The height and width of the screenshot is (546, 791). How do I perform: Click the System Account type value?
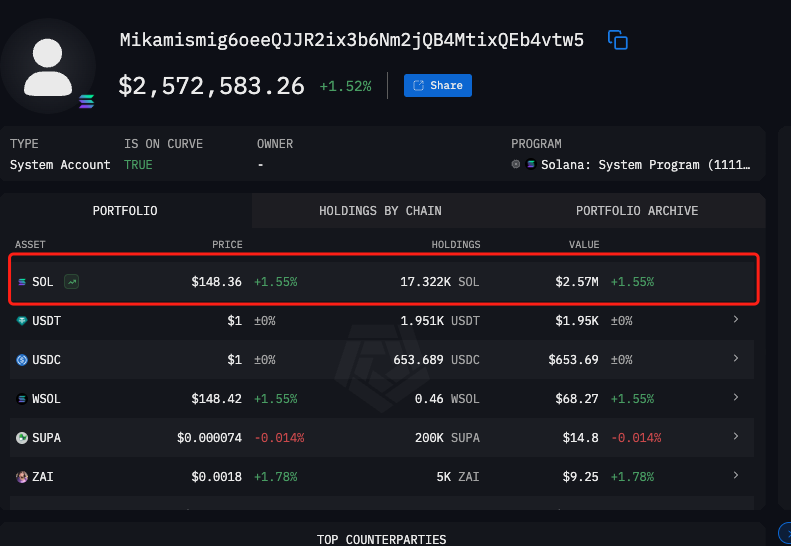[60, 165]
